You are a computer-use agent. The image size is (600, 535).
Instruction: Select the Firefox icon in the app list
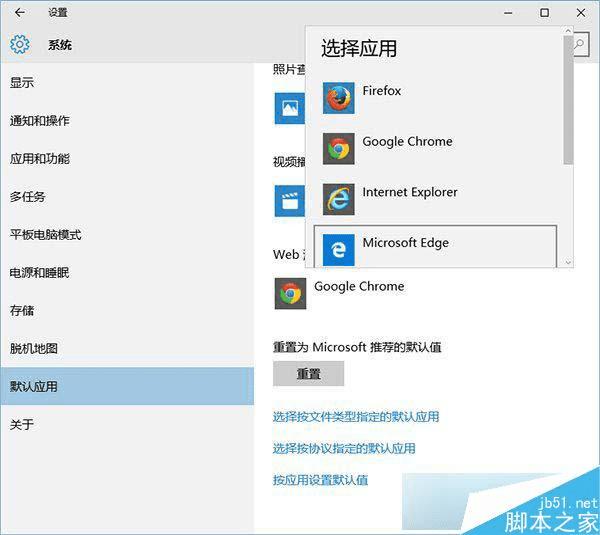[x=338, y=98]
